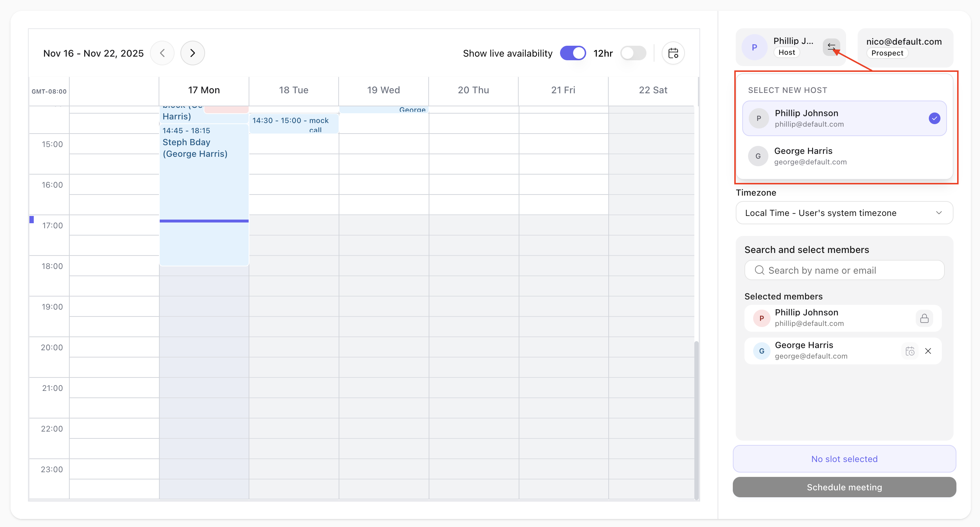Open George Harris calendar availability icon
Screen dimensions: 980x527
(910, 351)
